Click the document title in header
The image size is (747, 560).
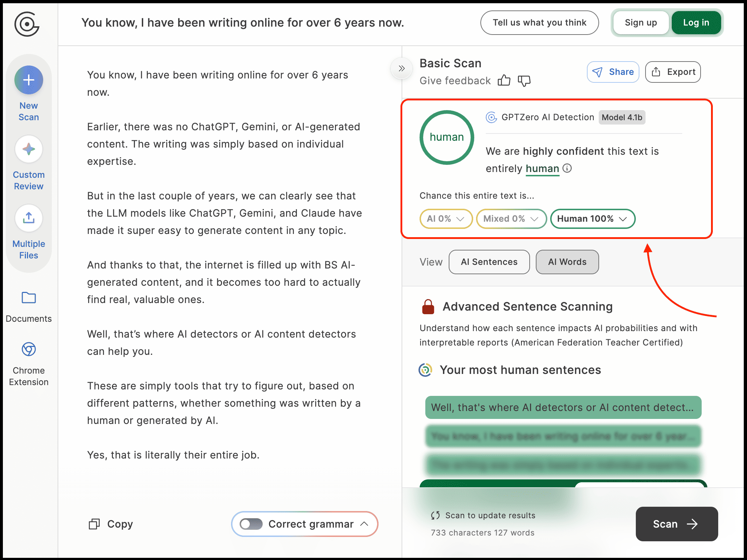click(x=243, y=23)
